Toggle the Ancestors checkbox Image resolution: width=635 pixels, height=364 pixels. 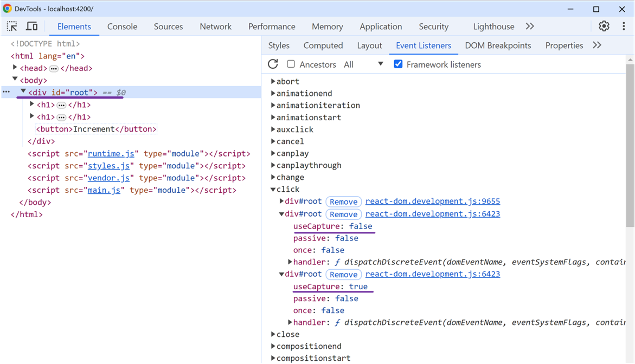[291, 64]
